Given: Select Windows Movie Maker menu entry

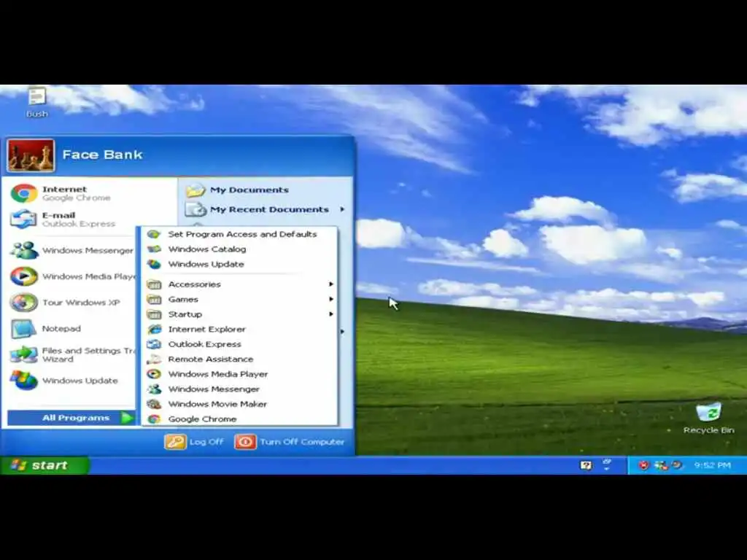Looking at the screenshot, I should tap(240, 404).
